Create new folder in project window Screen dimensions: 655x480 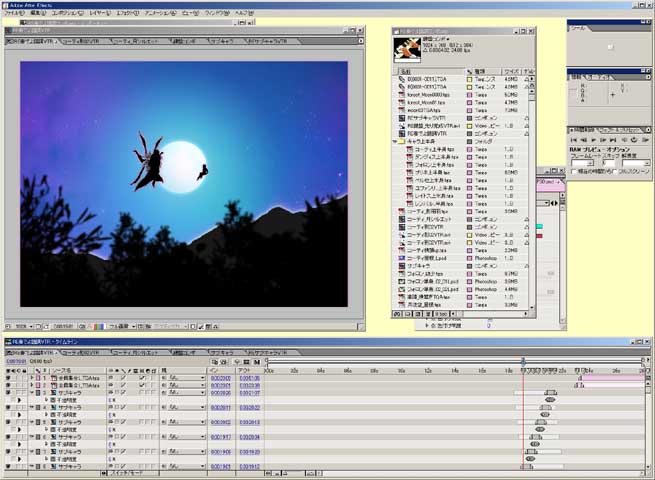pos(407,314)
